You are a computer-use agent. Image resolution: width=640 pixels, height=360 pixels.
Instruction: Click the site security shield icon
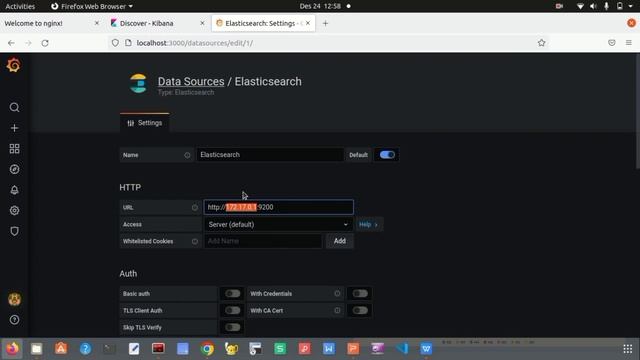(115, 43)
